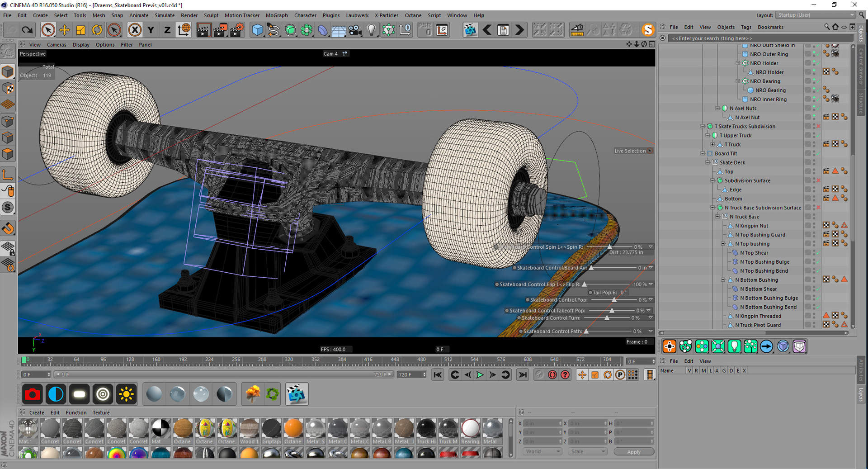868x469 pixels.
Task: Open the World coordinate system dropdown
Action: pyautogui.click(x=542, y=451)
